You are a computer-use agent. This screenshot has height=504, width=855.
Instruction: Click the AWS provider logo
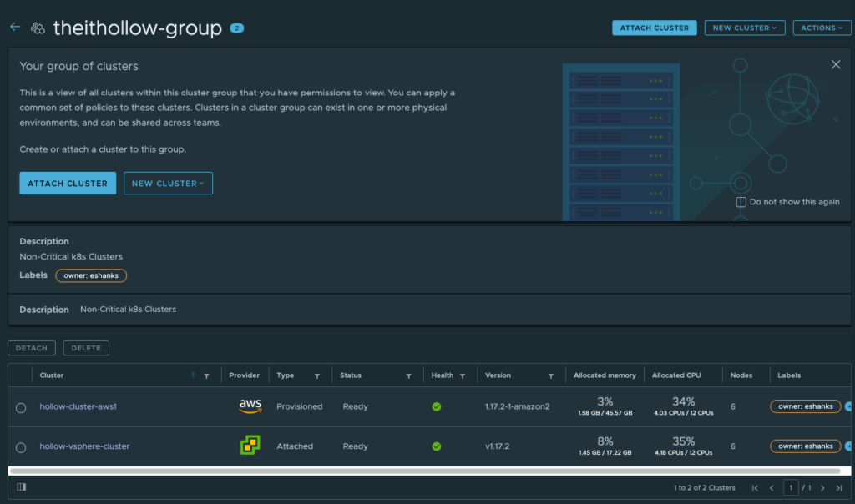click(250, 406)
